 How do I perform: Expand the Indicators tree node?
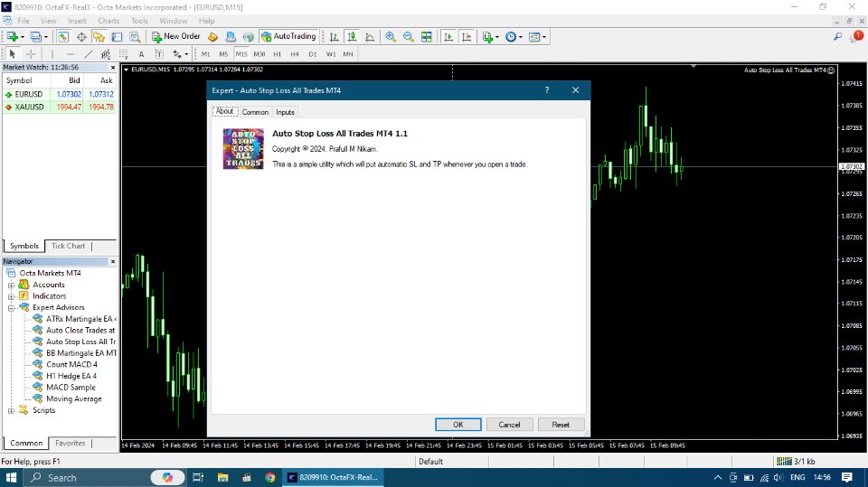pyautogui.click(x=11, y=296)
